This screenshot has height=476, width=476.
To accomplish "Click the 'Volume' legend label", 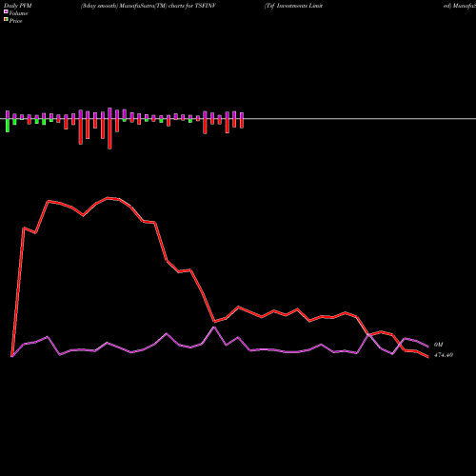I will coord(18,13).
